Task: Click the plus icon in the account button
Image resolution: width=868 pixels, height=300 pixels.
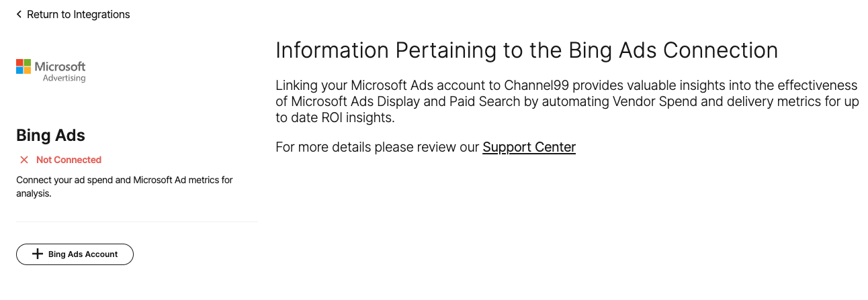Action: 38,254
